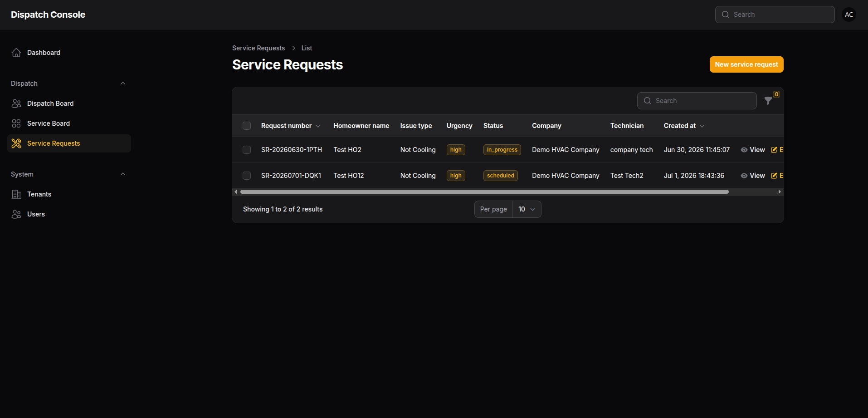Click the magnifier icon in top search

726,15
